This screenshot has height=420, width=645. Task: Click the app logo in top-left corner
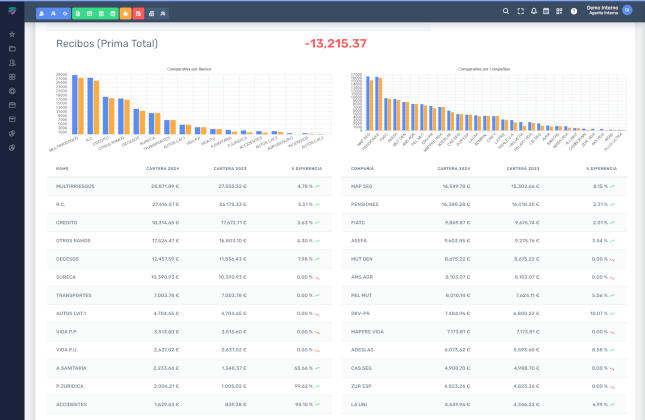[x=12, y=11]
